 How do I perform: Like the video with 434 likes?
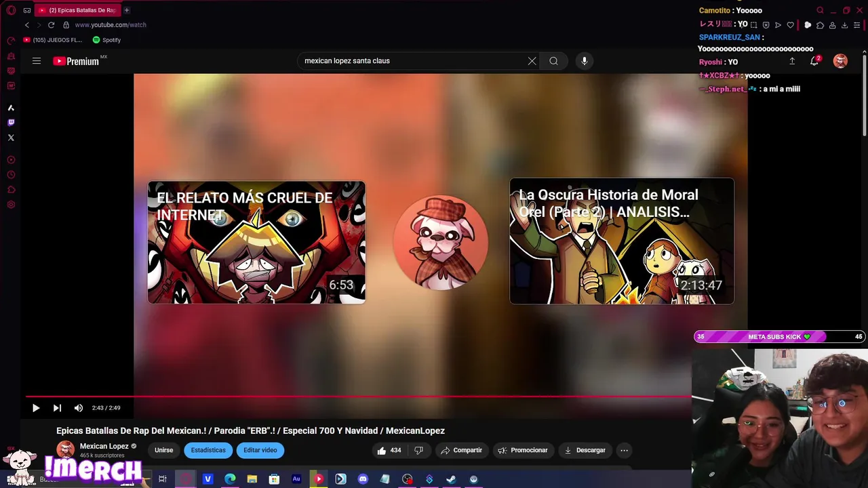pos(389,450)
